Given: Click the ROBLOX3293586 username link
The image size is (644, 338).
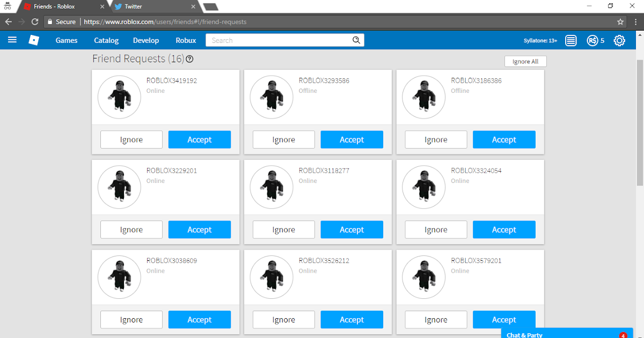Looking at the screenshot, I should [324, 81].
